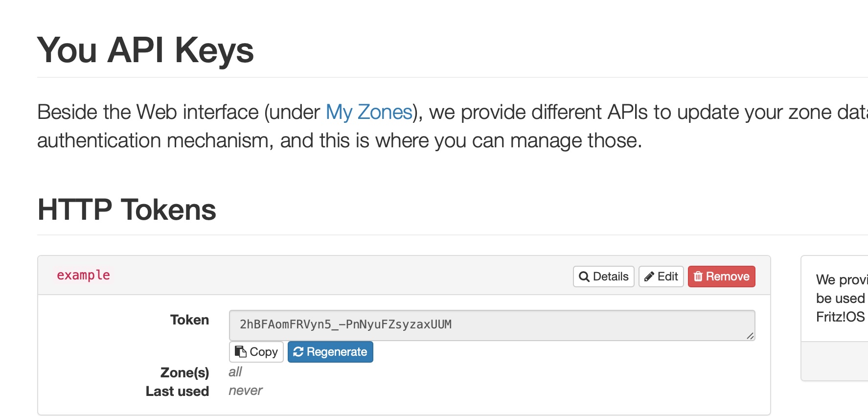Show Details for the example token
This screenshot has height=416, width=868.
(x=604, y=277)
